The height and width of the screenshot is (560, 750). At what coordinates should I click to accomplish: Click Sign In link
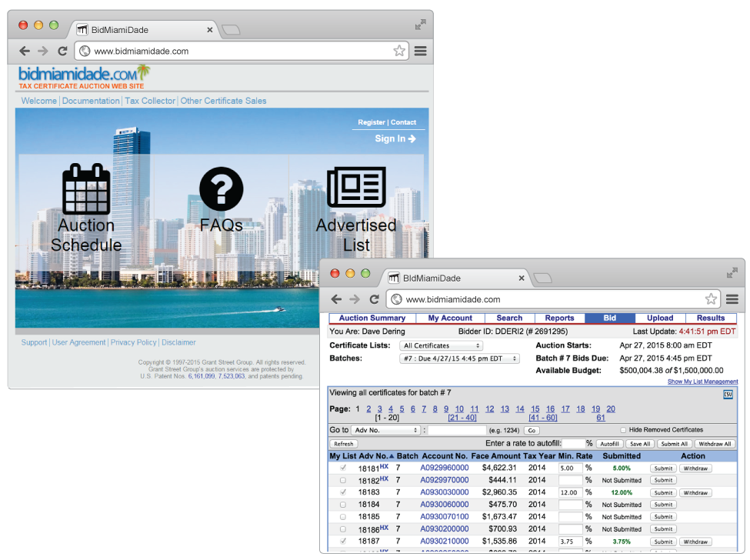click(x=395, y=138)
